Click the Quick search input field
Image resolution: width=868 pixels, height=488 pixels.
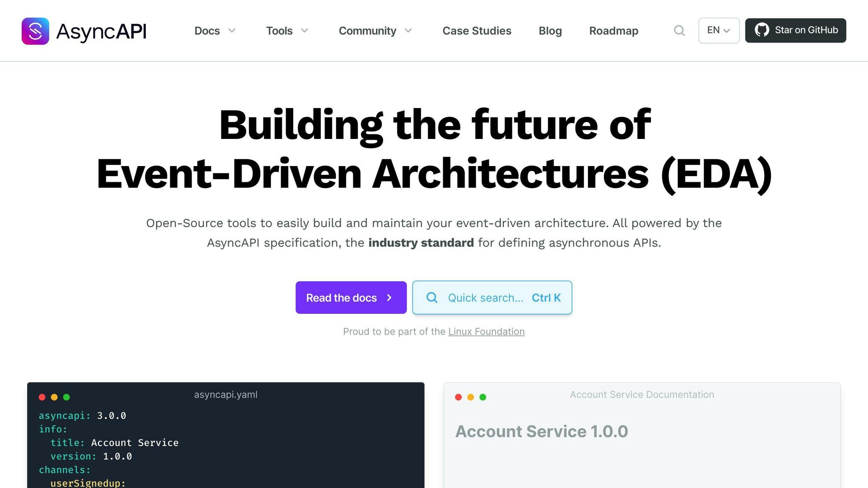pos(492,298)
